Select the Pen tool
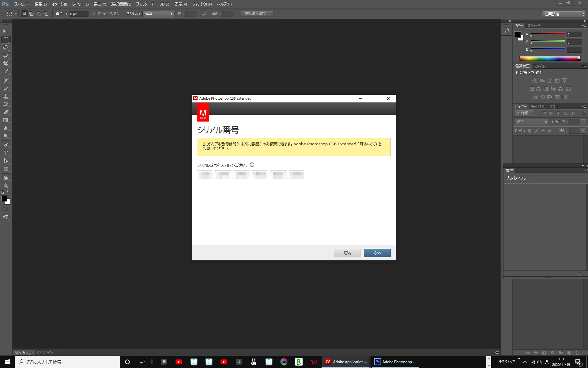 [x=6, y=145]
